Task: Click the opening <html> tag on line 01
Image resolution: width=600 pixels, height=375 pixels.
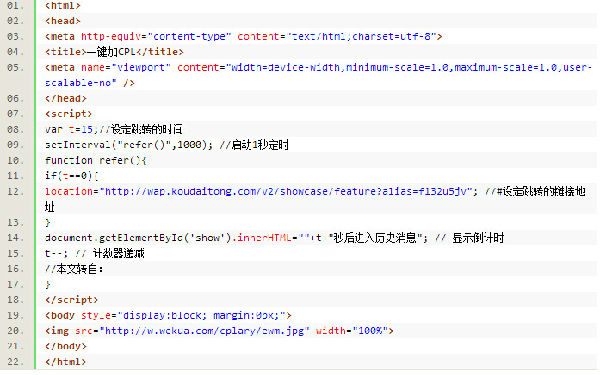Action: [x=63, y=5]
